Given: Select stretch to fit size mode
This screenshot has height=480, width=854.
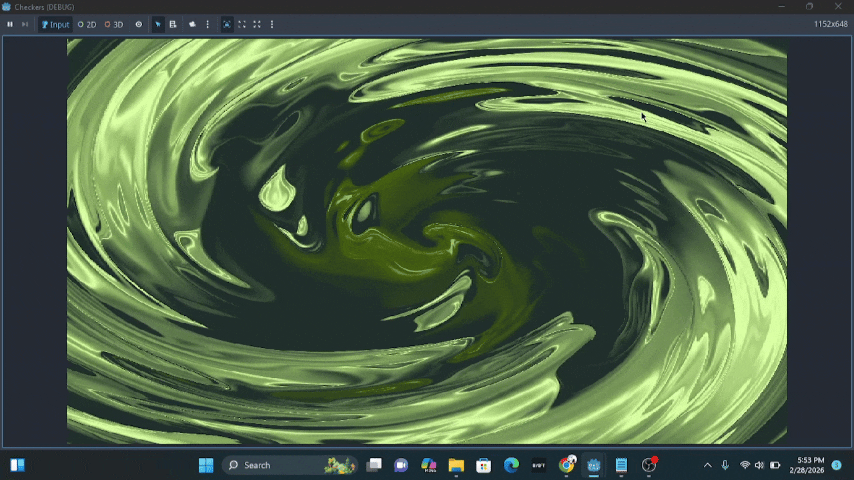Looking at the screenshot, I should pyautogui.click(x=257, y=25).
